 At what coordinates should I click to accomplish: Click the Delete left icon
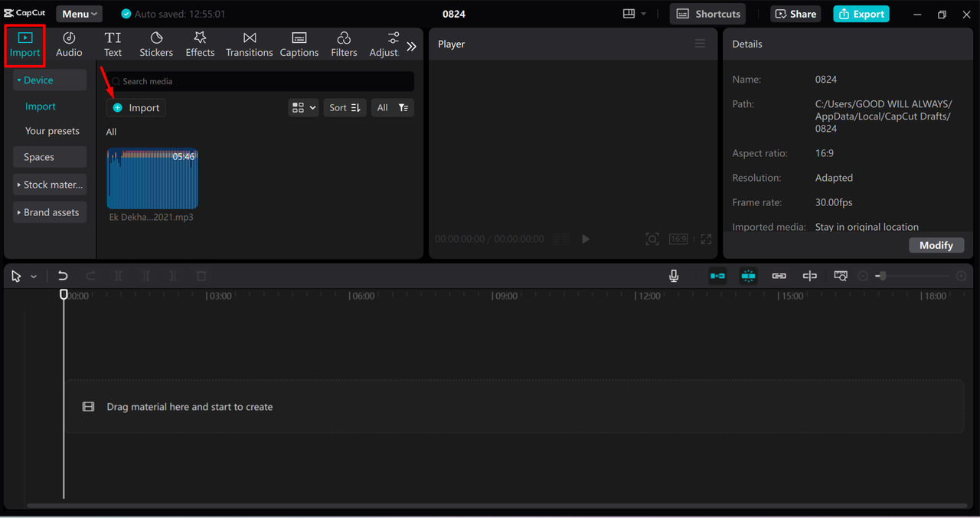(145, 276)
